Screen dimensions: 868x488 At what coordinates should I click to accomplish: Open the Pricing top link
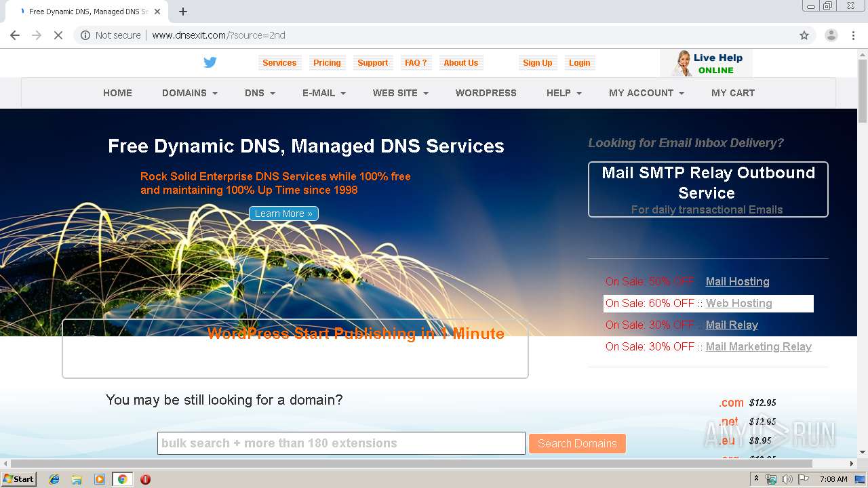327,63
